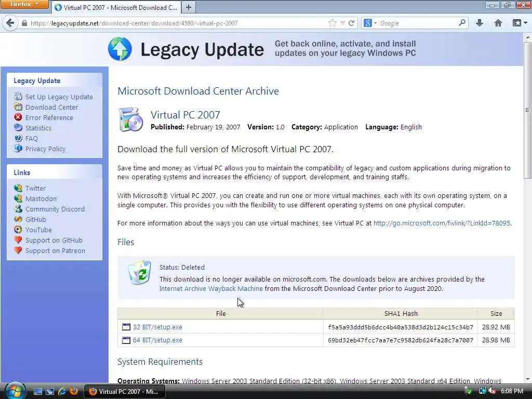Open Support on Patreon link

pos(55,251)
